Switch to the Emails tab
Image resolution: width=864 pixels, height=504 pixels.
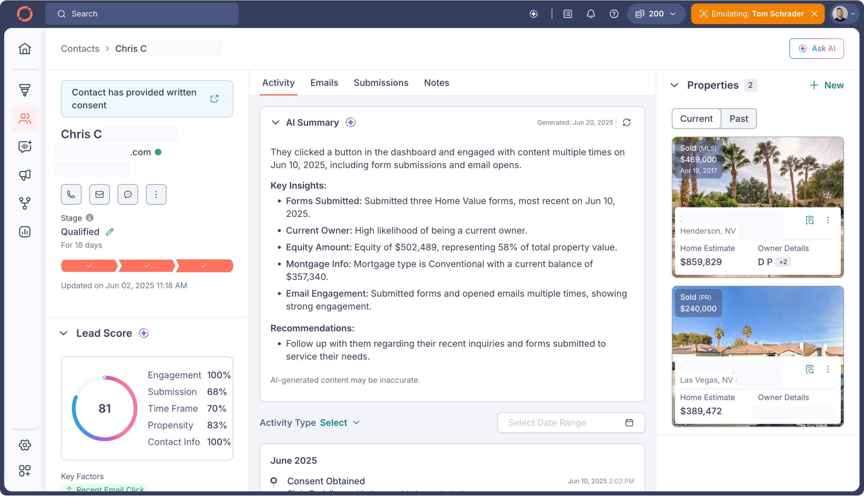pyautogui.click(x=324, y=83)
